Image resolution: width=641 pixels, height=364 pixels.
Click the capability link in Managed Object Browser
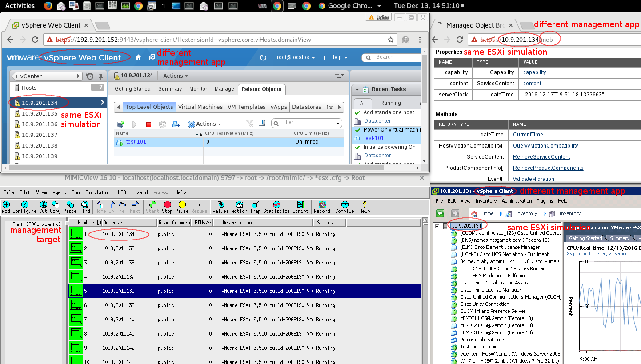[534, 72]
